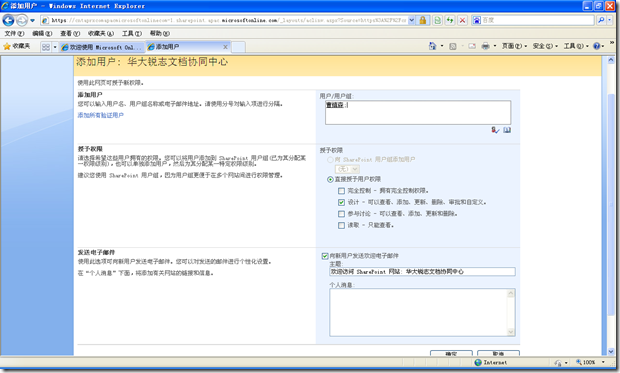Check the 读取 permission checkbox
620x373 pixels.
[x=341, y=225]
